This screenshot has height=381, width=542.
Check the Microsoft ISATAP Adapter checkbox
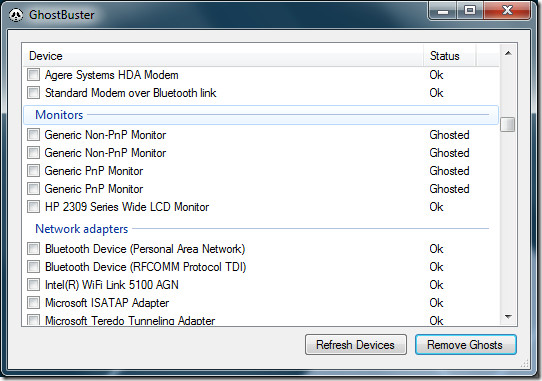(x=34, y=303)
